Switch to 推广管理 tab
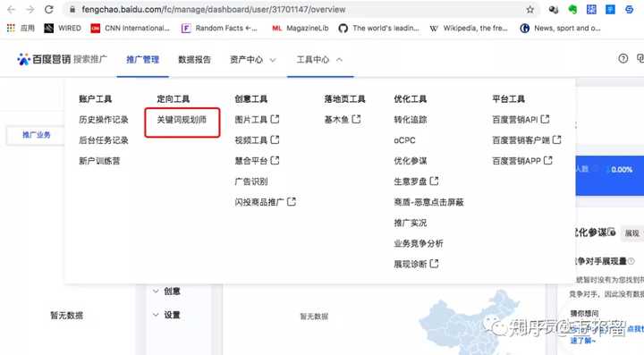Viewport: 644px width, 355px height. point(142,60)
